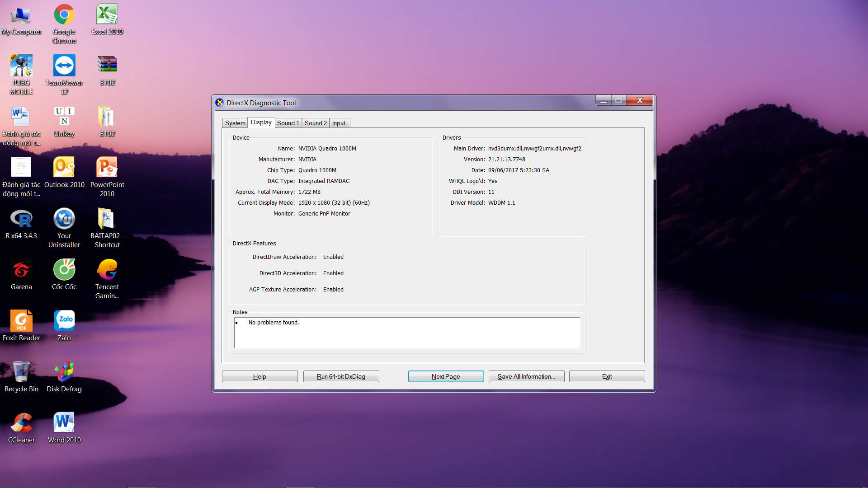Exit the DirectX Diagnostic Tool
Image resolution: width=868 pixels, height=488 pixels.
(x=607, y=376)
